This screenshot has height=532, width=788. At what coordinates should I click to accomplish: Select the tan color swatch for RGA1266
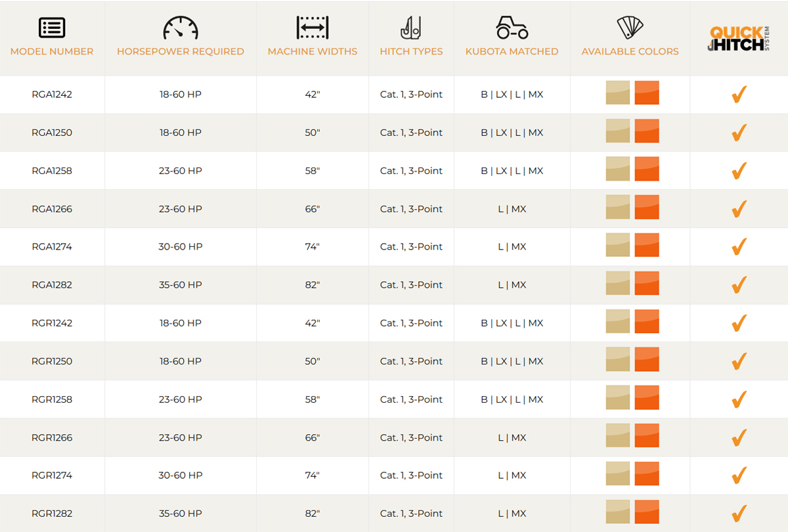coord(617,208)
